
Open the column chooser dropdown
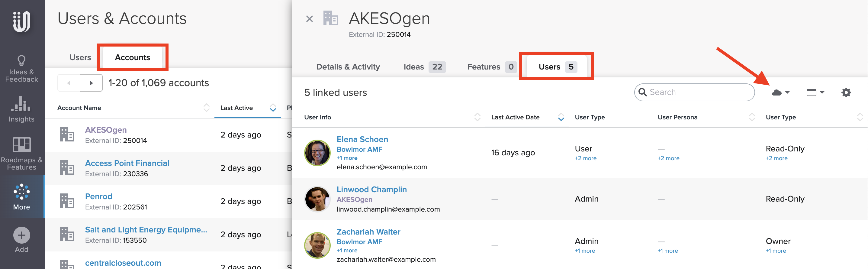815,92
